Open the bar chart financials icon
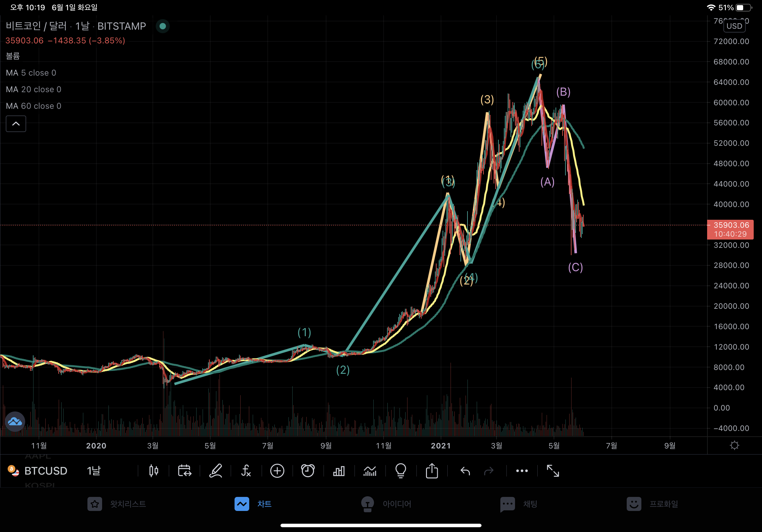Viewport: 762px width, 532px height. pyautogui.click(x=339, y=471)
